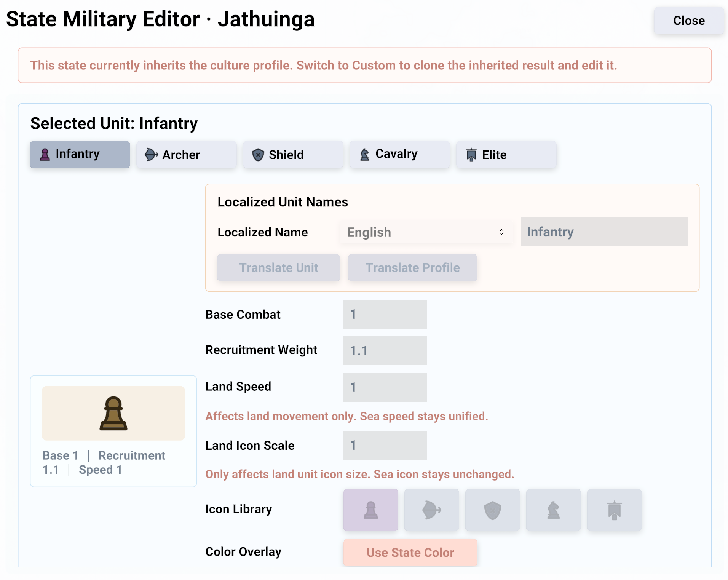The height and width of the screenshot is (580, 728).
Task: Choose the banner icon in Icon Library
Action: [614, 510]
